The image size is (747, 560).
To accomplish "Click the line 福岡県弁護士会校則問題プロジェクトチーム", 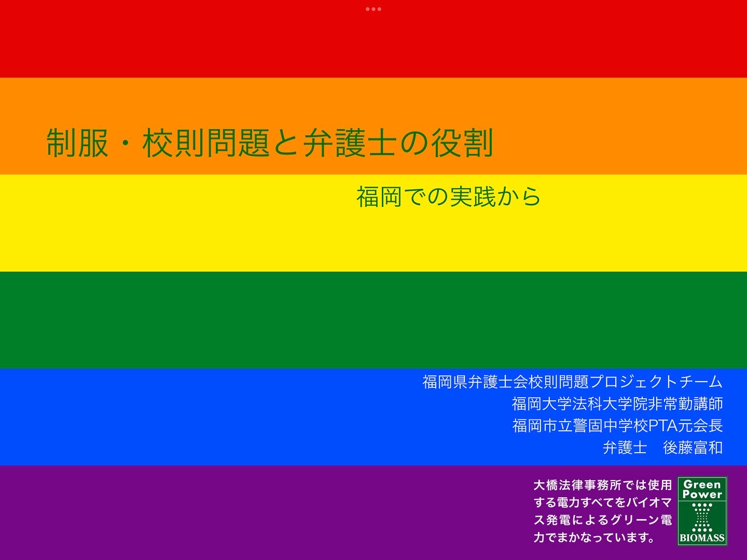I will [x=572, y=382].
